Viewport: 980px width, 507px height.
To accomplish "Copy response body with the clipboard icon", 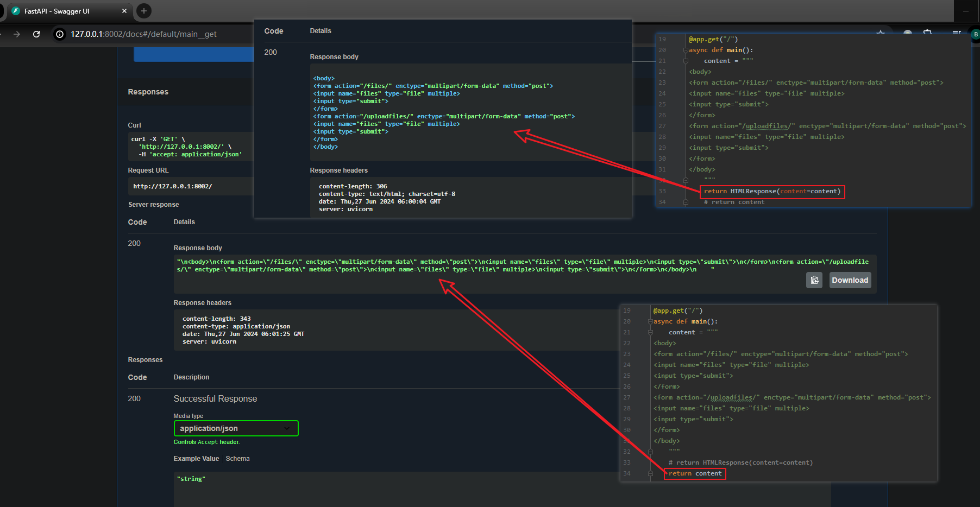I will tap(814, 280).
